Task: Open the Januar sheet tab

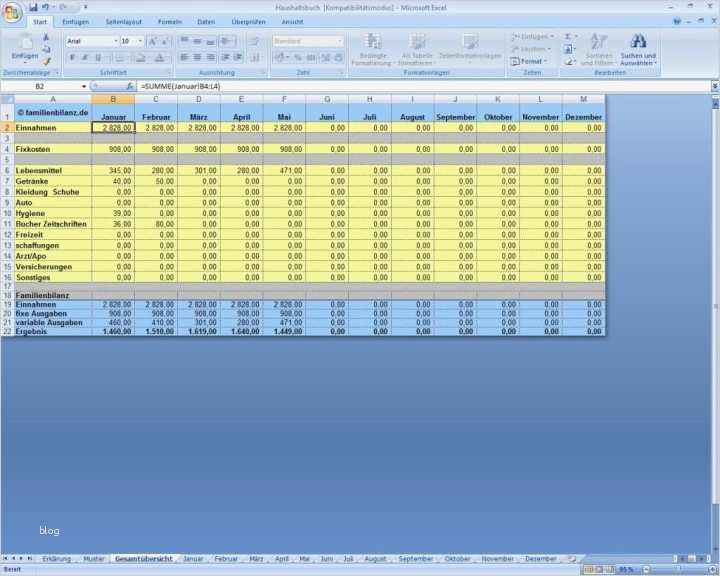Action: (x=193, y=559)
